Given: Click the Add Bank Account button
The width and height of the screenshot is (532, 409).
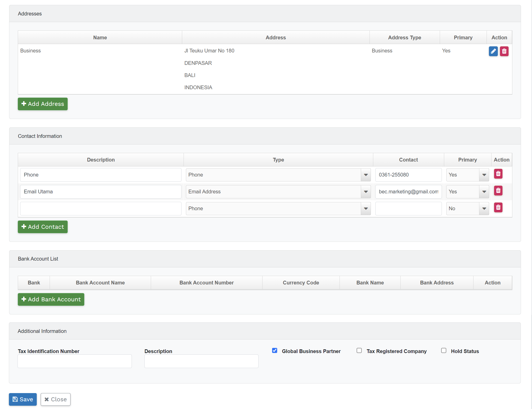Looking at the screenshot, I should pos(51,299).
